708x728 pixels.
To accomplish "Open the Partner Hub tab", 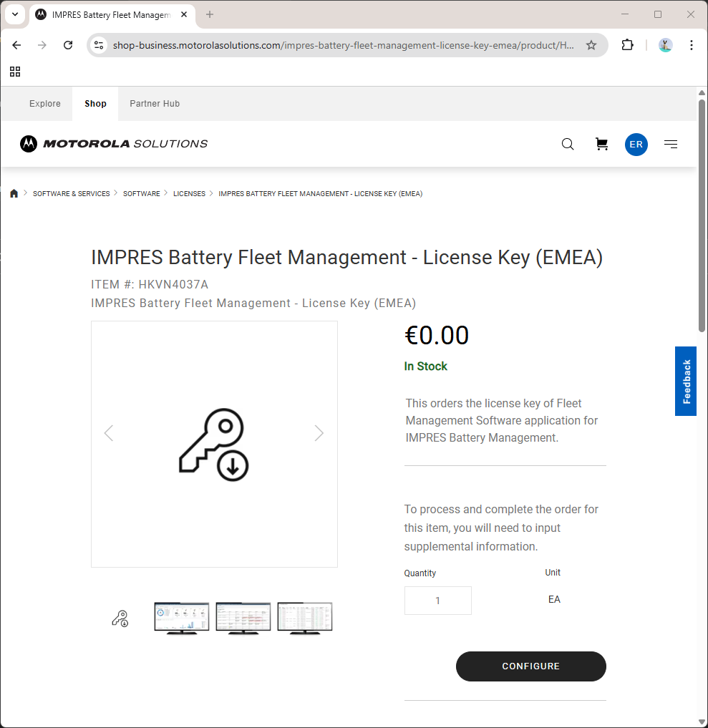I will click(x=155, y=104).
